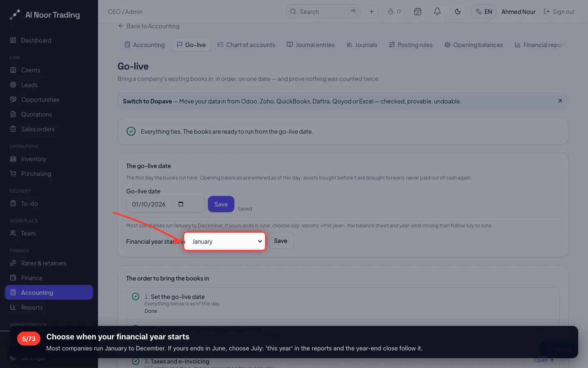Open the Ahmed Nour user profile

pyautogui.click(x=518, y=11)
